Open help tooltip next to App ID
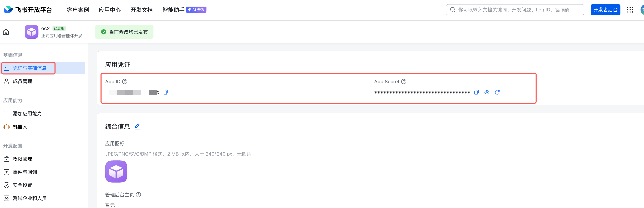This screenshot has height=208, width=644. click(x=125, y=82)
